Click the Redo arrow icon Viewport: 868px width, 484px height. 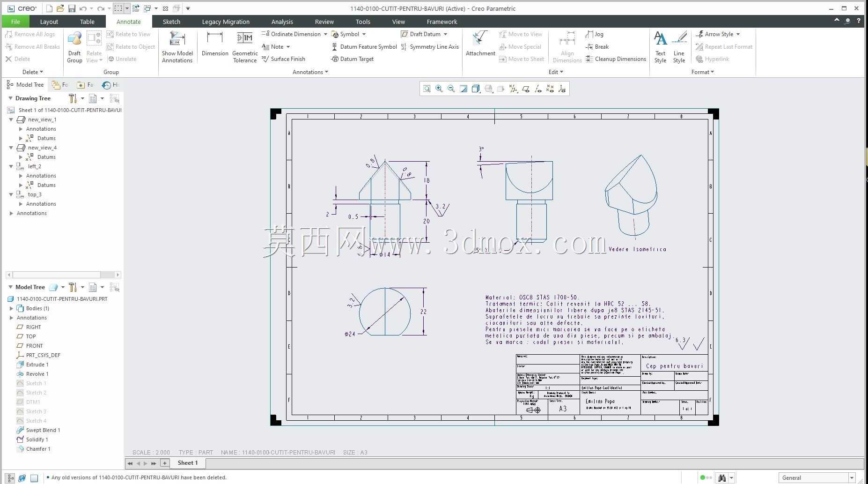[x=100, y=8]
